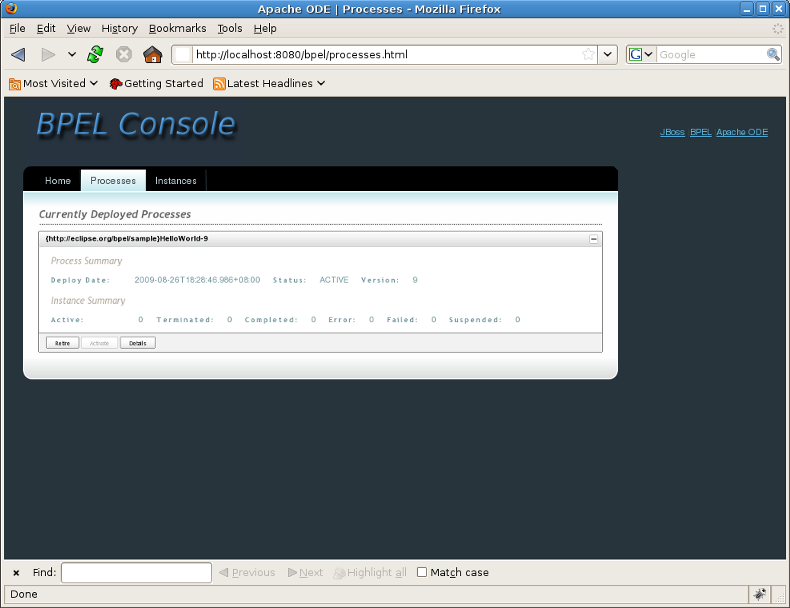The width and height of the screenshot is (790, 608).
Task: Select the Processes tab
Action: tap(113, 180)
